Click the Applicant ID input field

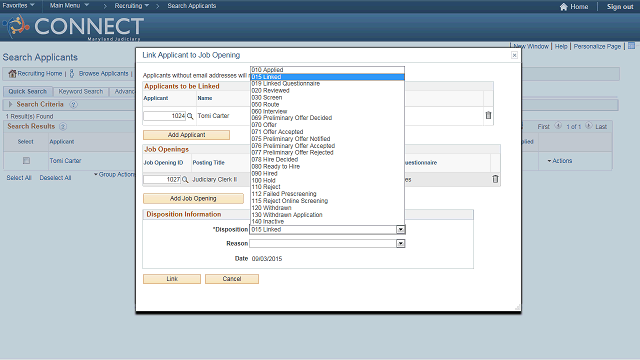(x=164, y=116)
